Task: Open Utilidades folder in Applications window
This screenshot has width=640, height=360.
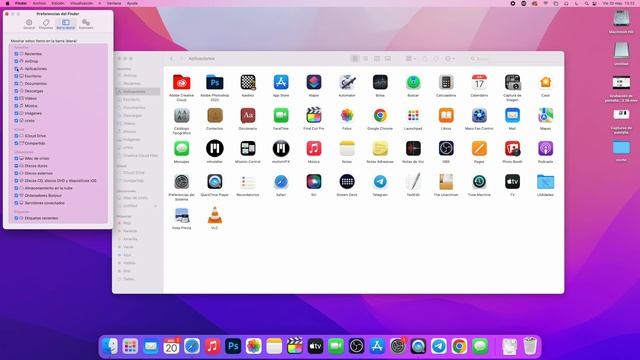Action: [545, 182]
